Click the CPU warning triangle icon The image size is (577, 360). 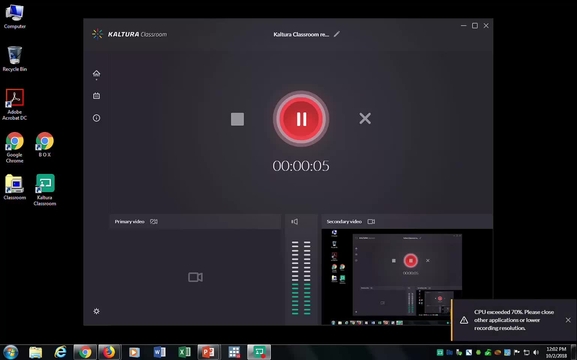tap(464, 320)
